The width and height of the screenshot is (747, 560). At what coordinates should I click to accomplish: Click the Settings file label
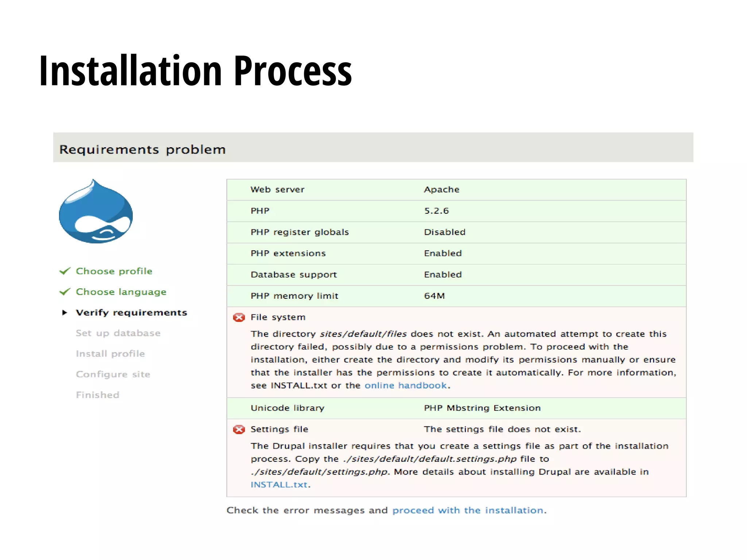tap(279, 429)
